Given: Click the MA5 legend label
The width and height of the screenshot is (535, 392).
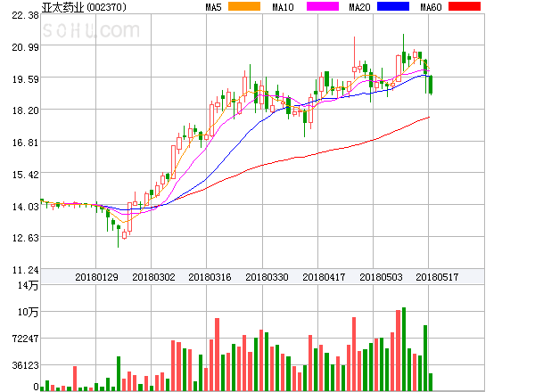Looking at the screenshot, I should [213, 7].
